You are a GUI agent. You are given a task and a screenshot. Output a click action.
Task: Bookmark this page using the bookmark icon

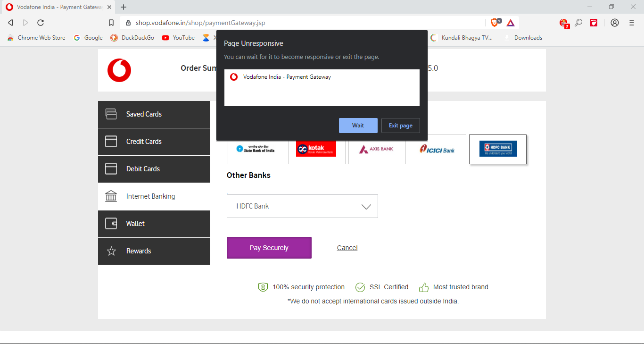(x=111, y=23)
